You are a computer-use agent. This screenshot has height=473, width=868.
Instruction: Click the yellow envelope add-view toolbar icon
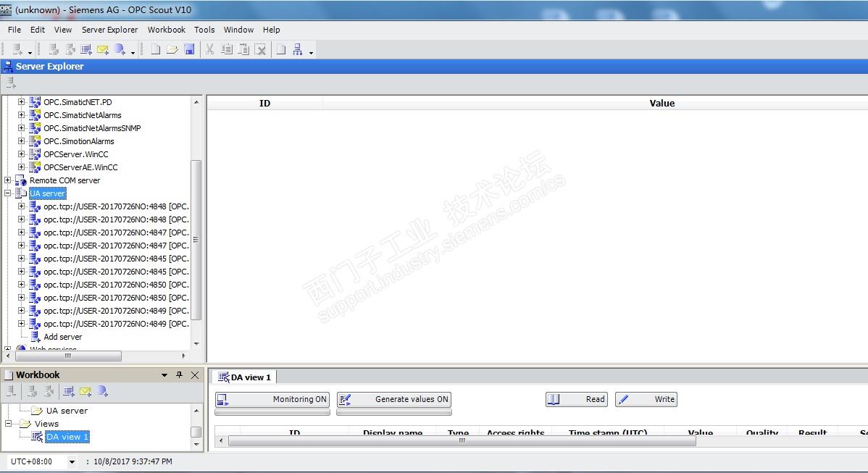point(102,50)
